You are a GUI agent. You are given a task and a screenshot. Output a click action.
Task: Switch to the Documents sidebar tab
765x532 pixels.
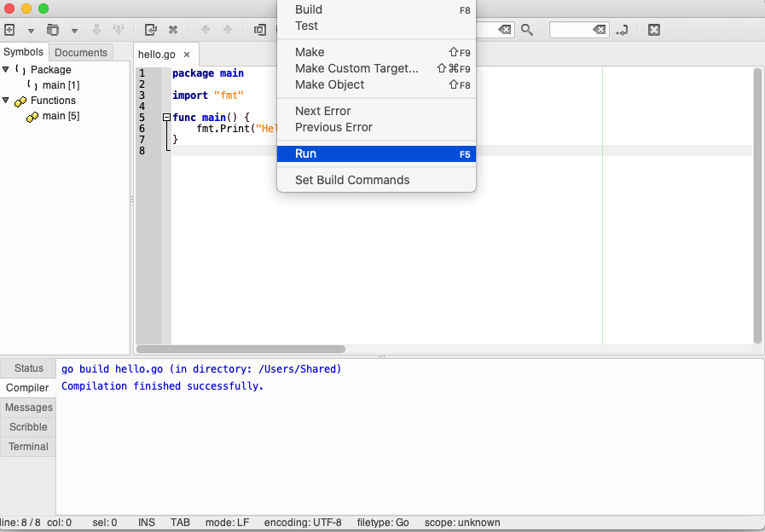click(x=81, y=52)
